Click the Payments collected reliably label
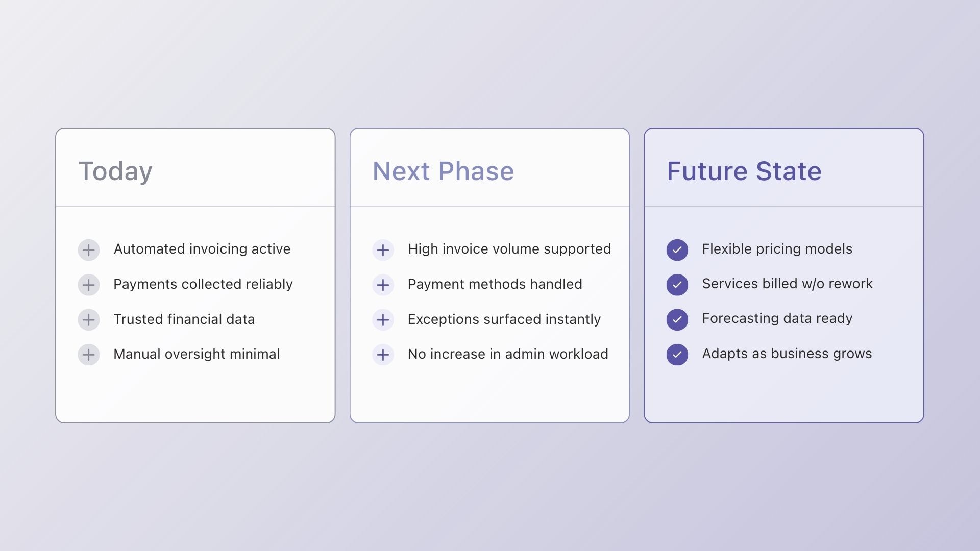This screenshot has width=980, height=551. point(203,284)
